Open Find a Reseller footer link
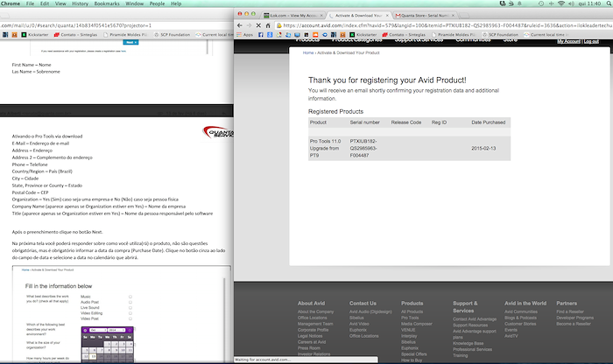This screenshot has width=613, height=364. click(x=570, y=311)
